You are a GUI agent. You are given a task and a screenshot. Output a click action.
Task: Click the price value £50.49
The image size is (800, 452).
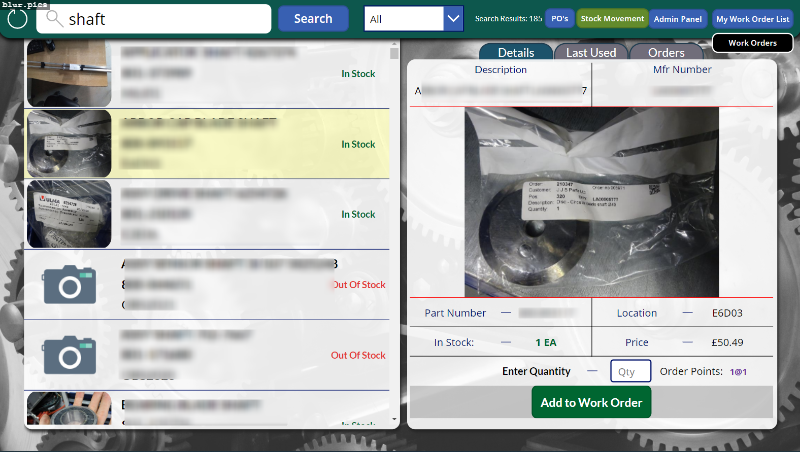[x=727, y=342]
